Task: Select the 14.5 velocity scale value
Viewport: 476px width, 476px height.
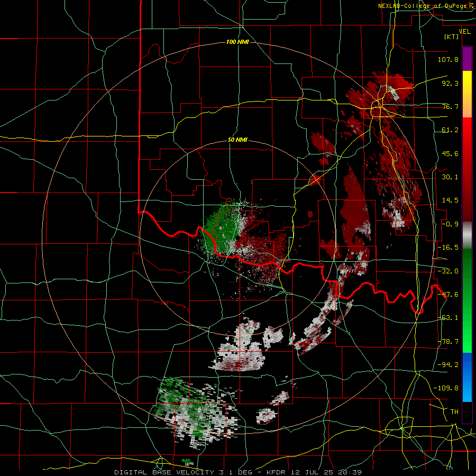Action: (x=450, y=200)
